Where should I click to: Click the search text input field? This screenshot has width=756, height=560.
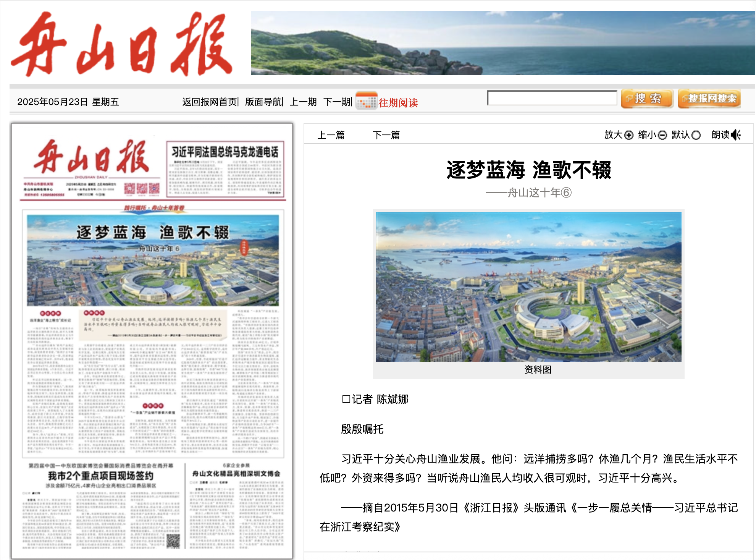[x=552, y=98]
